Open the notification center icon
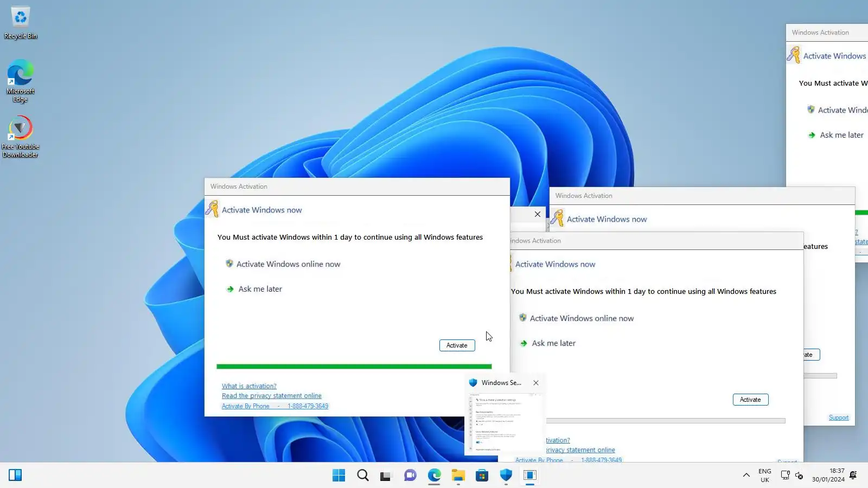The height and width of the screenshot is (488, 868). 853,476
